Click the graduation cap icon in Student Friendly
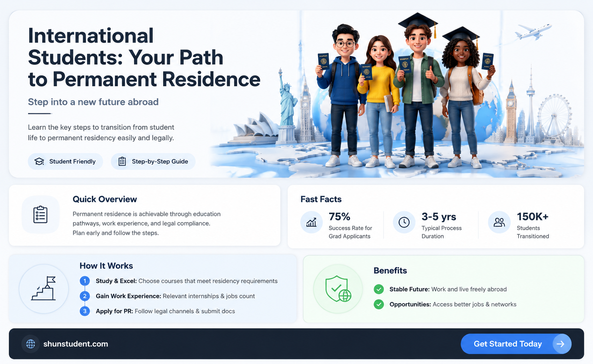The width and height of the screenshot is (593, 364). coord(39,161)
